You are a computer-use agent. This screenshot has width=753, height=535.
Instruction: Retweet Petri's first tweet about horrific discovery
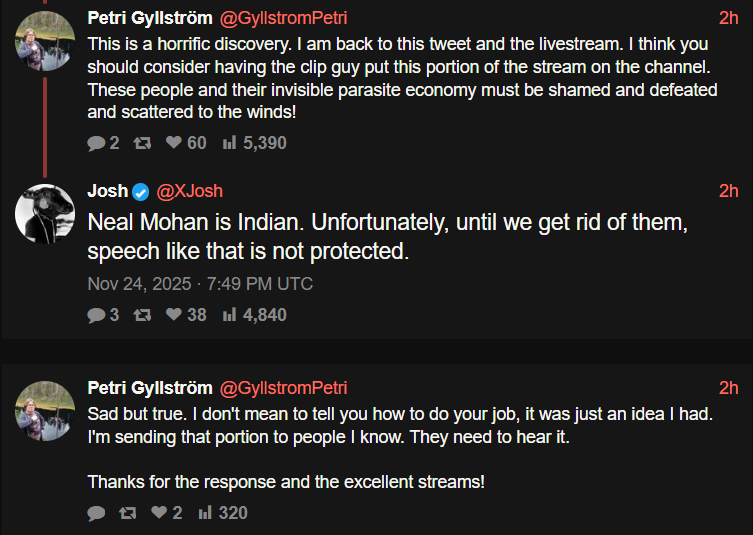tap(142, 143)
